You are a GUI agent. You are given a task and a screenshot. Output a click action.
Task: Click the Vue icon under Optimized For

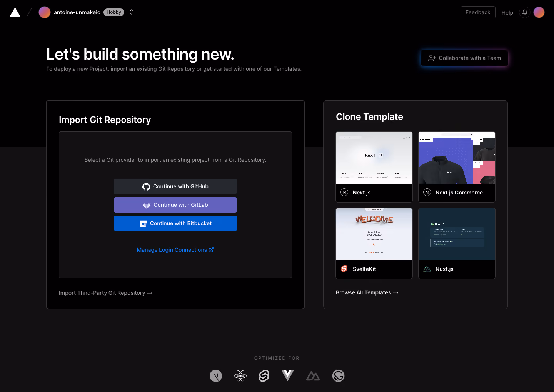[x=287, y=376]
